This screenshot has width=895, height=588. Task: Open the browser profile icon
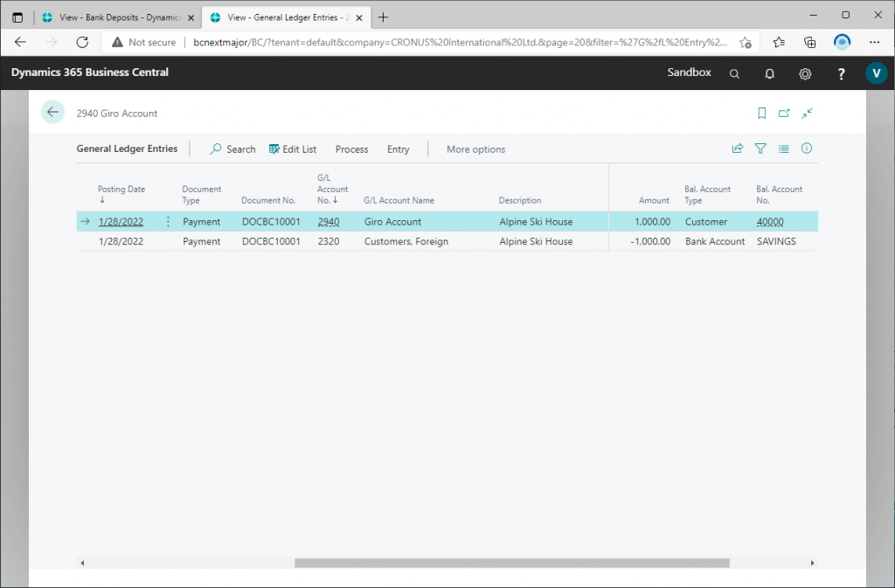pyautogui.click(x=842, y=42)
